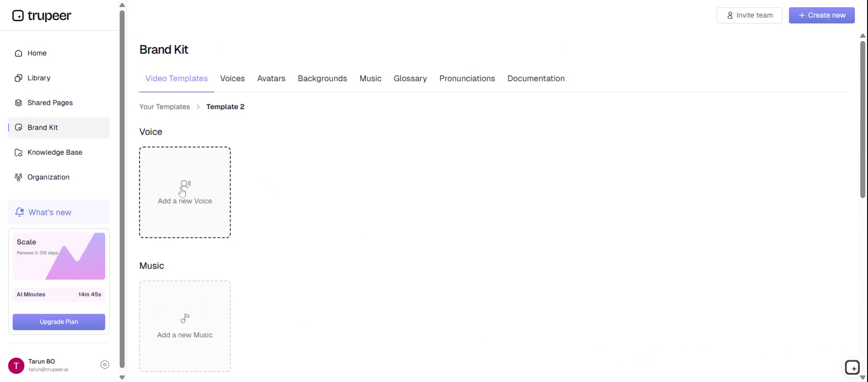Click AI Minutes 14m 45s value
The width and height of the screenshot is (868, 382).
pyautogui.click(x=90, y=294)
